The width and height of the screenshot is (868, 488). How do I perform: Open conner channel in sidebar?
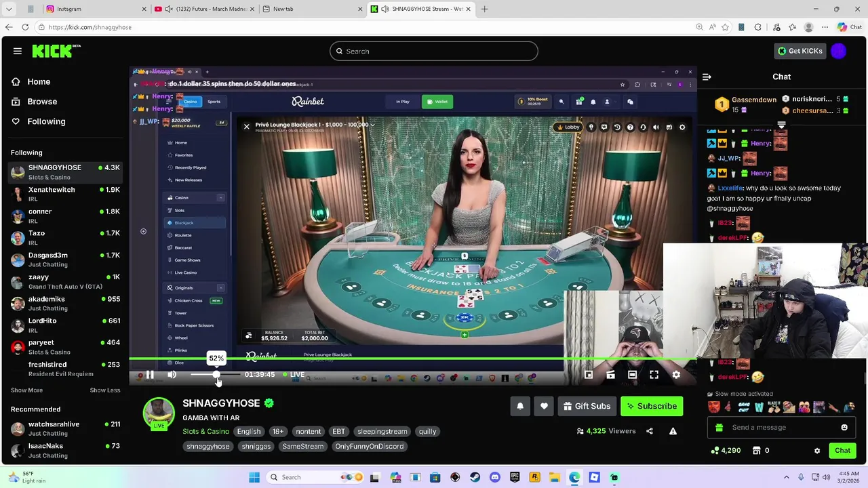click(x=64, y=216)
